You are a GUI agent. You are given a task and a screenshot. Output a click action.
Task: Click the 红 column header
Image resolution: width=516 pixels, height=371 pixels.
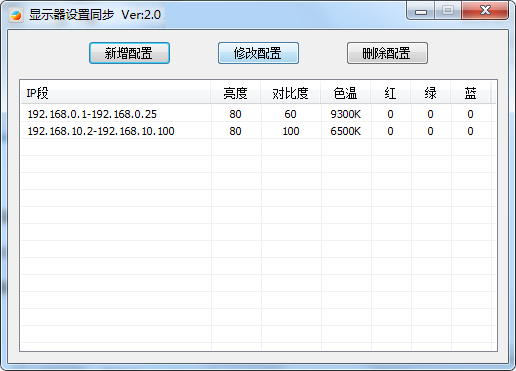[390, 93]
